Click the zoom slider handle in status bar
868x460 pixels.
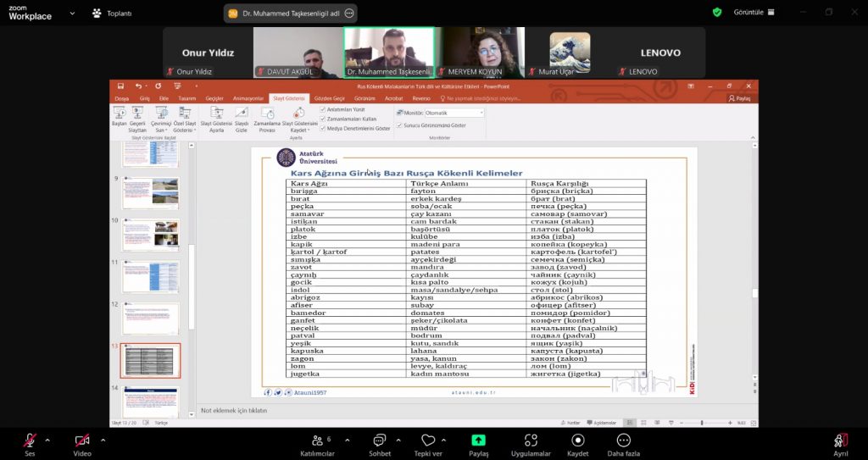click(x=702, y=423)
